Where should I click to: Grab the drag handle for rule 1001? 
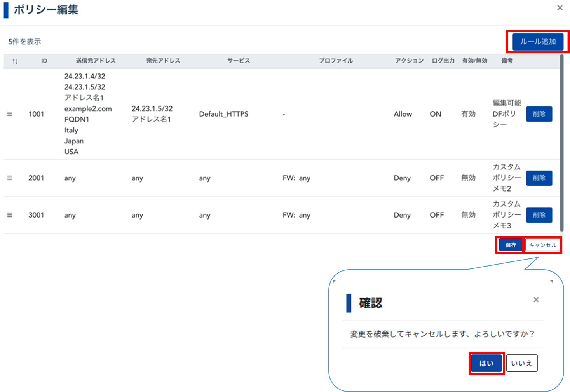[10, 114]
